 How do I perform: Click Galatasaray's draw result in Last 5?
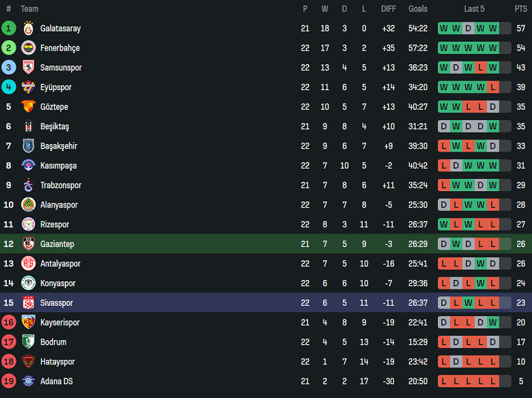coord(468,29)
